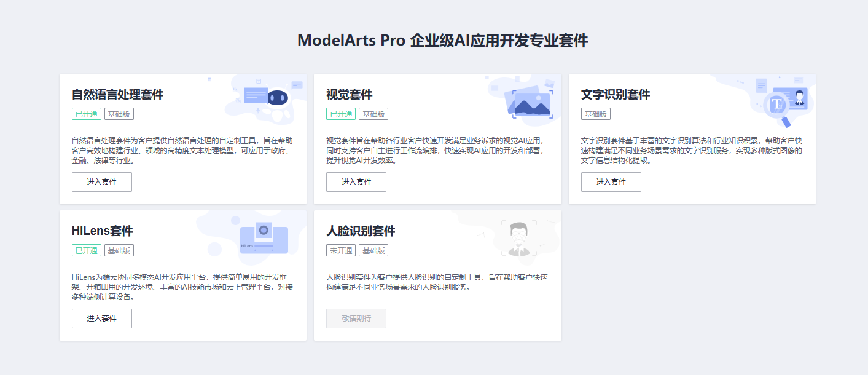
Task: Click 已开通 tag on 自然语言处理套件 card
Action: pyautogui.click(x=87, y=114)
